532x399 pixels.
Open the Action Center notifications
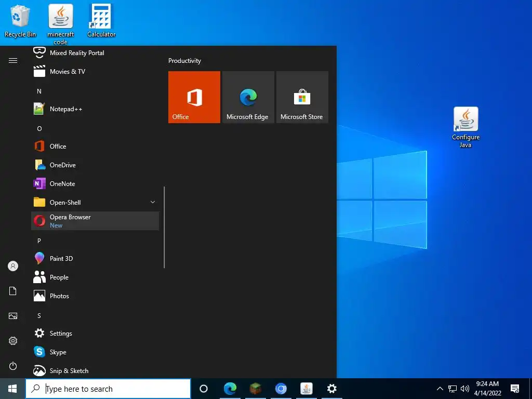(x=515, y=389)
